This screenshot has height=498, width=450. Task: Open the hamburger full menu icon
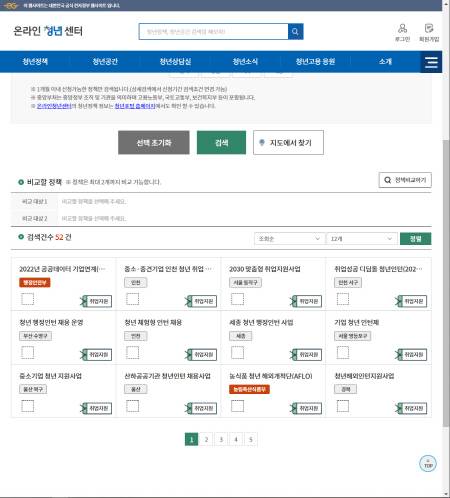click(x=431, y=62)
